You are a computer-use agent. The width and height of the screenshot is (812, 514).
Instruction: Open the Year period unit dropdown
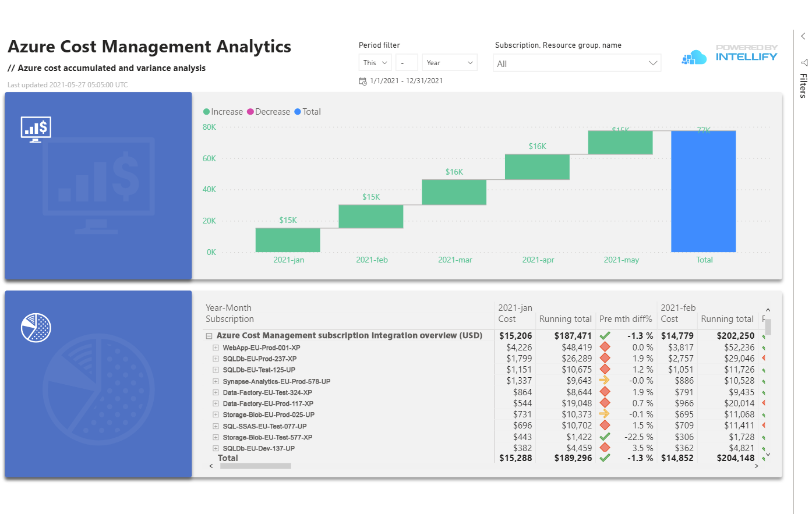click(450, 63)
